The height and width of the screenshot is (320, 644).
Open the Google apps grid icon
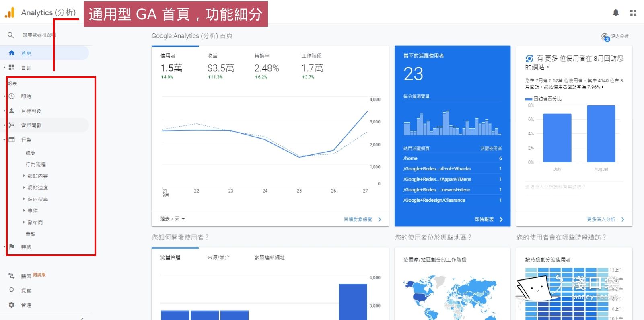633,13
